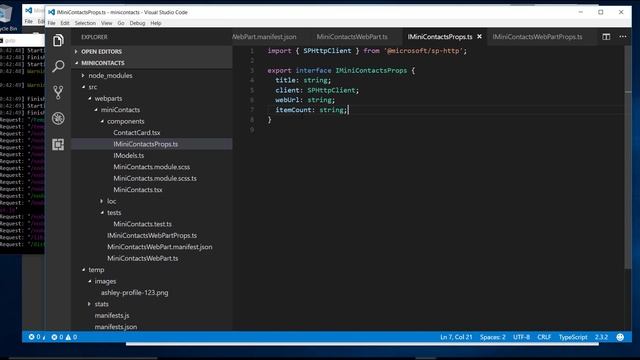The height and width of the screenshot is (360, 640).
Task: Collapse the webparts folder
Action: [x=108, y=98]
